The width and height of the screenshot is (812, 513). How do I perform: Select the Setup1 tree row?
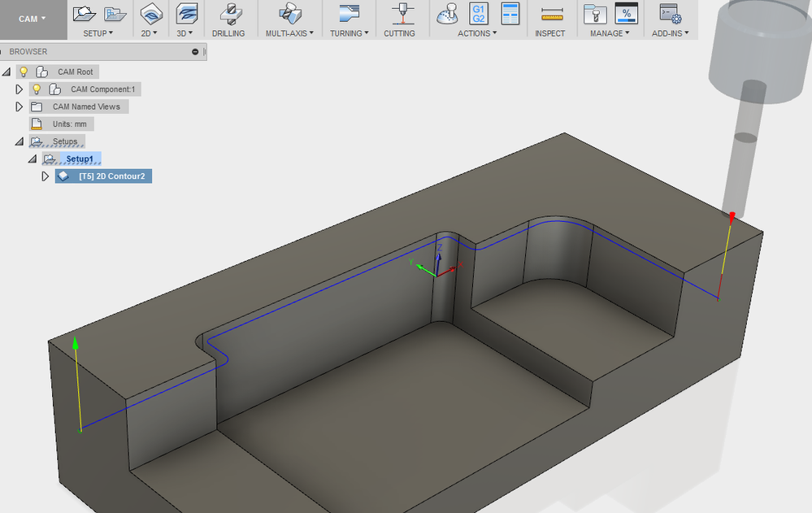pos(72,159)
